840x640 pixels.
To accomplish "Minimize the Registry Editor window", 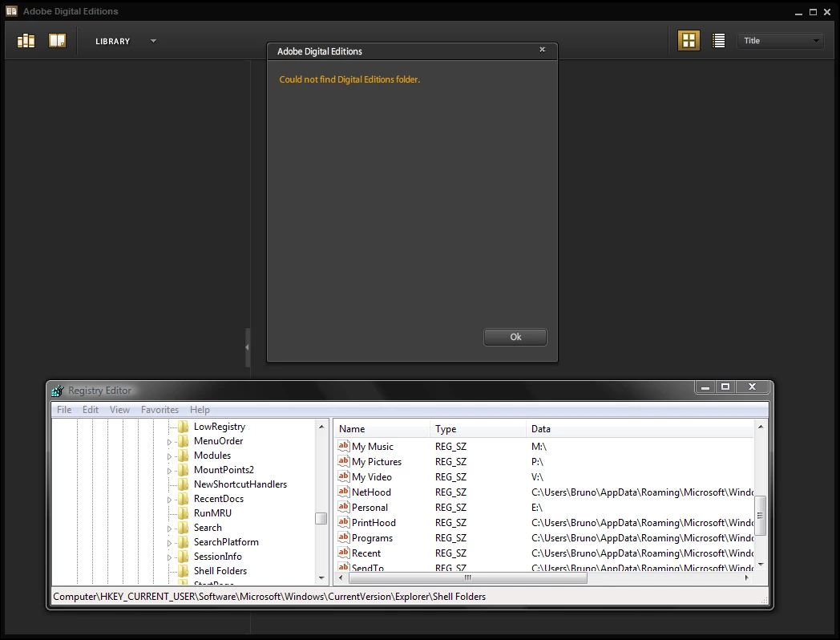I will click(x=705, y=387).
